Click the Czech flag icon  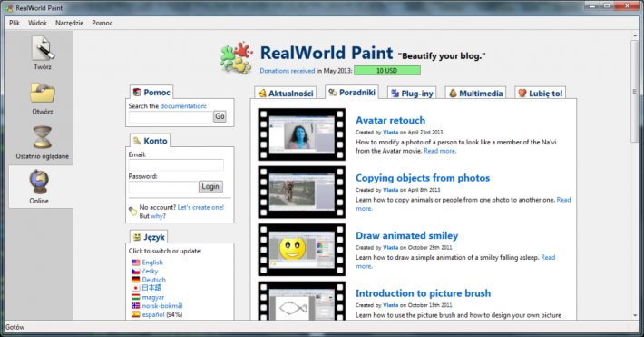click(x=135, y=272)
